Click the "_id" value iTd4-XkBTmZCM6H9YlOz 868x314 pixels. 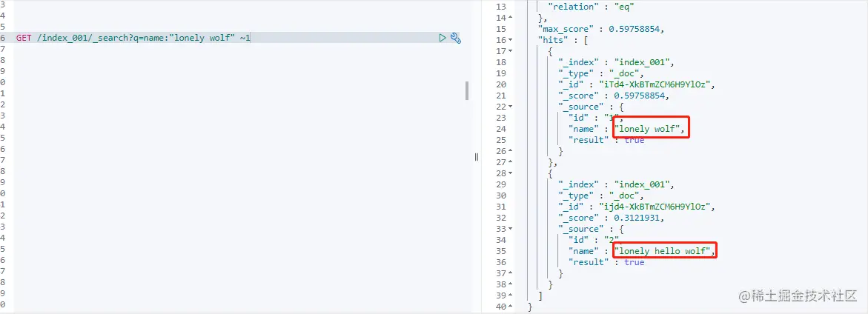click(x=656, y=84)
